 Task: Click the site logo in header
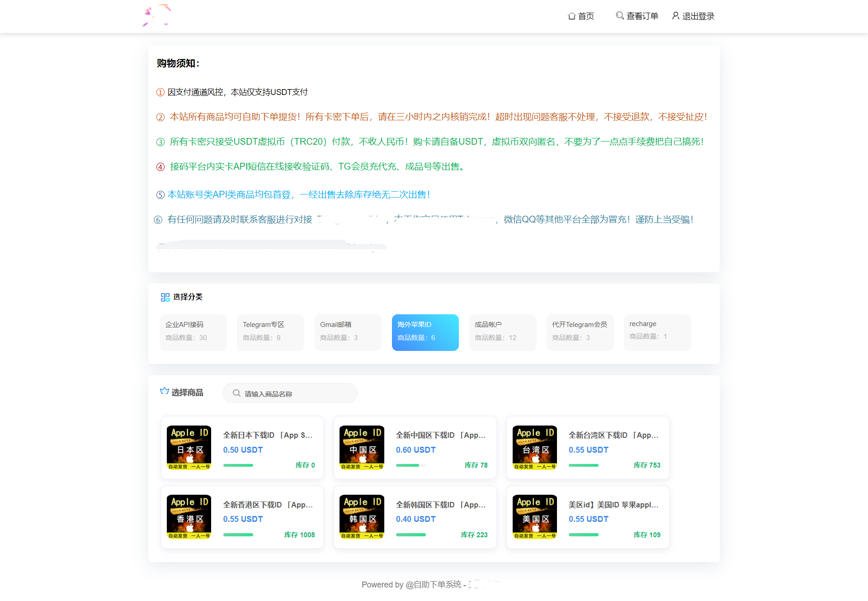coord(156,16)
